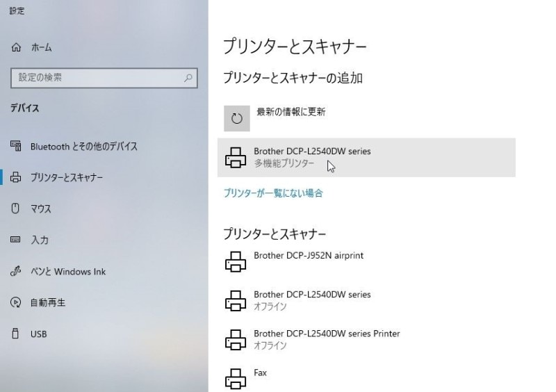Click the pen icon for Windows Ink
Screen dimensions: 556x392
point(15,271)
